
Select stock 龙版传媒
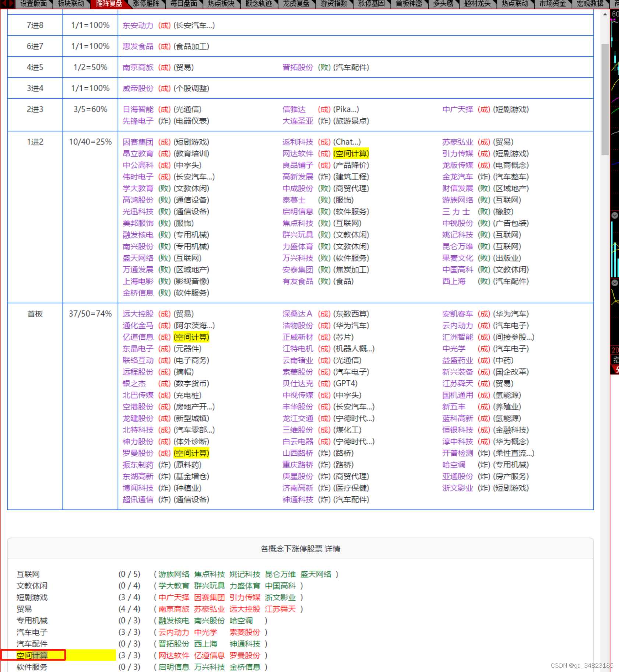click(x=458, y=165)
